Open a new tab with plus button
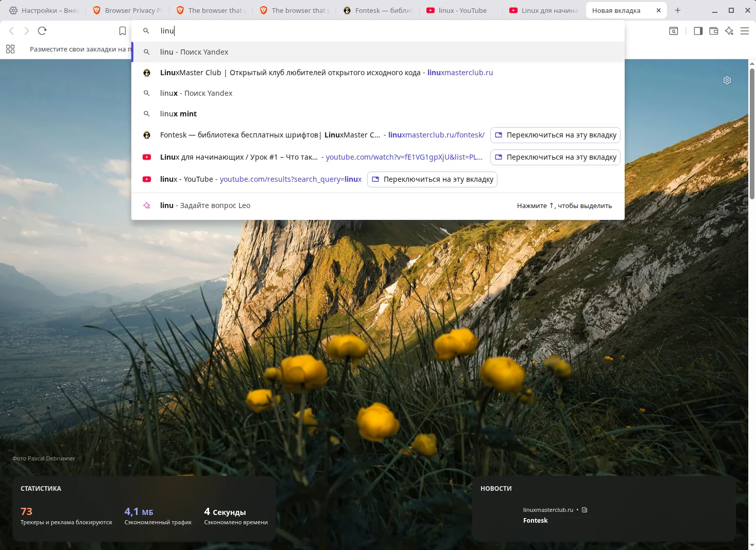756x550 pixels. (x=678, y=10)
